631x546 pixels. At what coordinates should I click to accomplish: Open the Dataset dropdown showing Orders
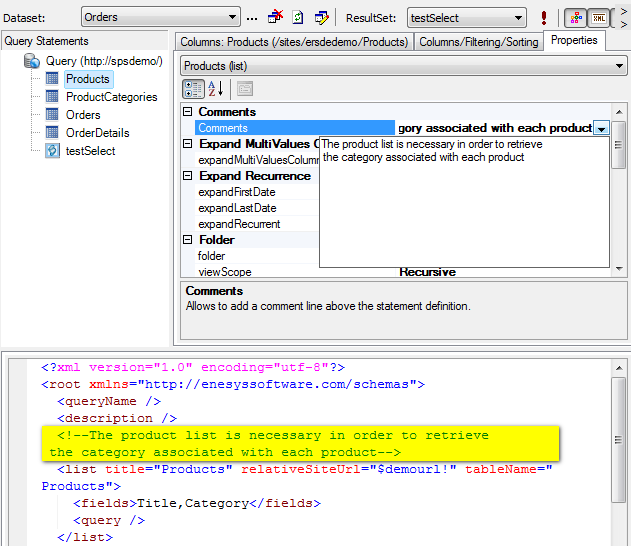coord(232,18)
